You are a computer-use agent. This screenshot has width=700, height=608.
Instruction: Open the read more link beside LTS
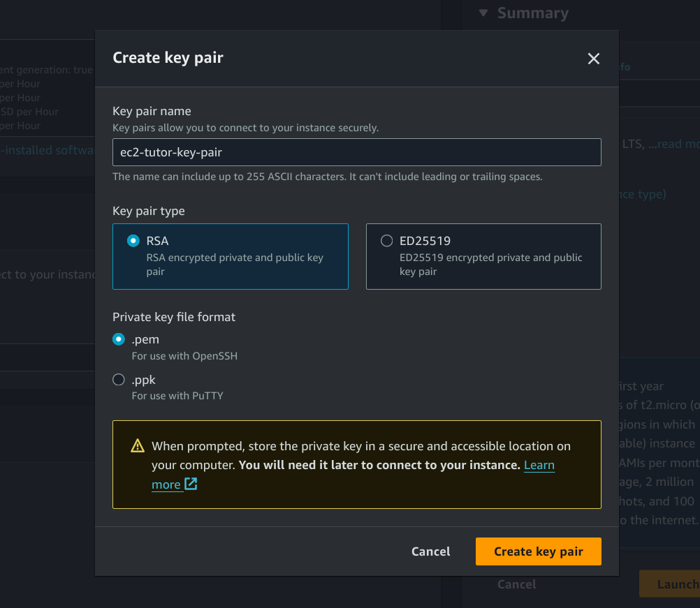(678, 144)
